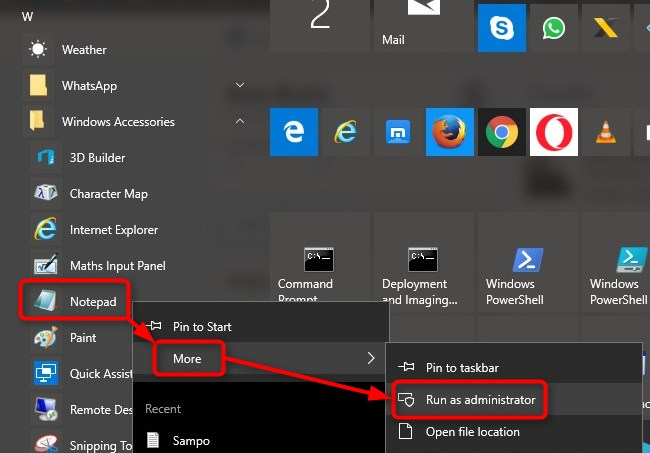Click the Character Map label
This screenshot has width=650, height=453.
(x=109, y=194)
